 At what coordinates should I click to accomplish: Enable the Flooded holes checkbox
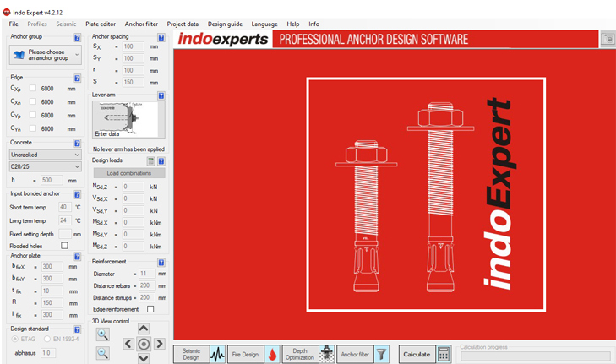tap(64, 246)
